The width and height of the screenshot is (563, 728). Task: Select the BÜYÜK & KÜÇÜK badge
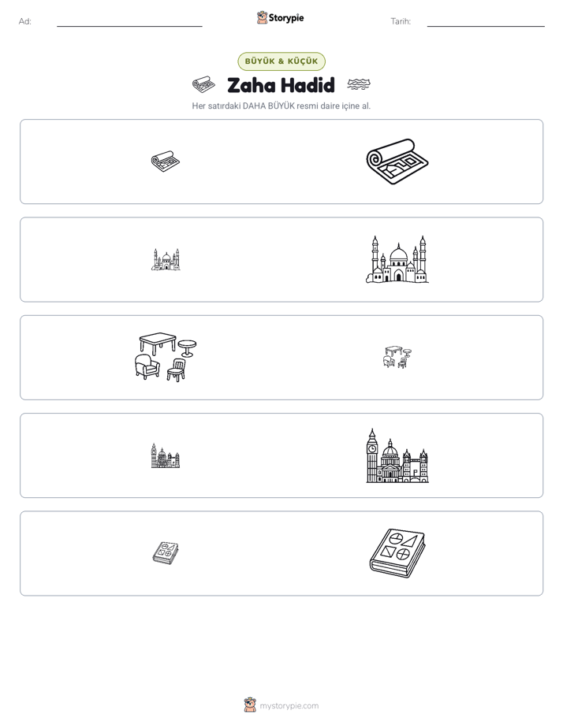[x=281, y=61]
